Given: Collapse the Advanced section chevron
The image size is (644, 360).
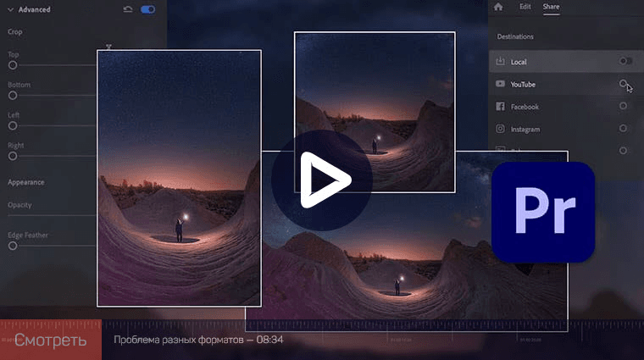Looking at the screenshot, I should click(11, 9).
